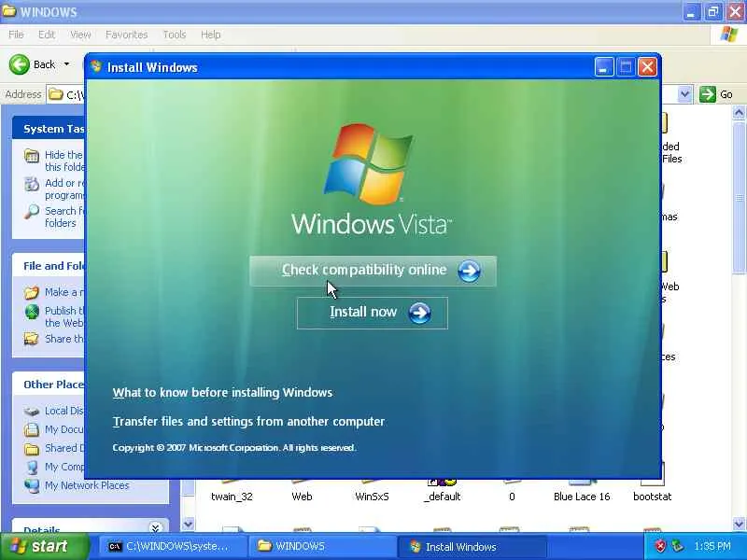747x560 pixels.
Task: Expand the address bar dropdown arrow
Action: [x=684, y=94]
